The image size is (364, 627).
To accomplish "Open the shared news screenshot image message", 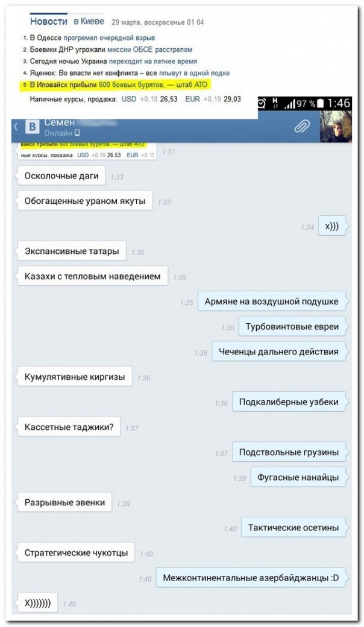I will (87, 150).
